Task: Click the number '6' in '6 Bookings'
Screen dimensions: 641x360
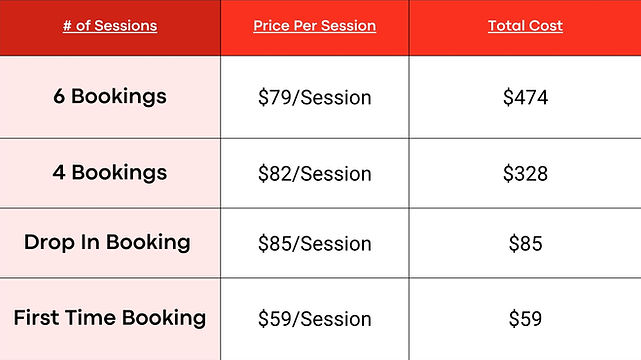Action: pyautogui.click(x=59, y=96)
